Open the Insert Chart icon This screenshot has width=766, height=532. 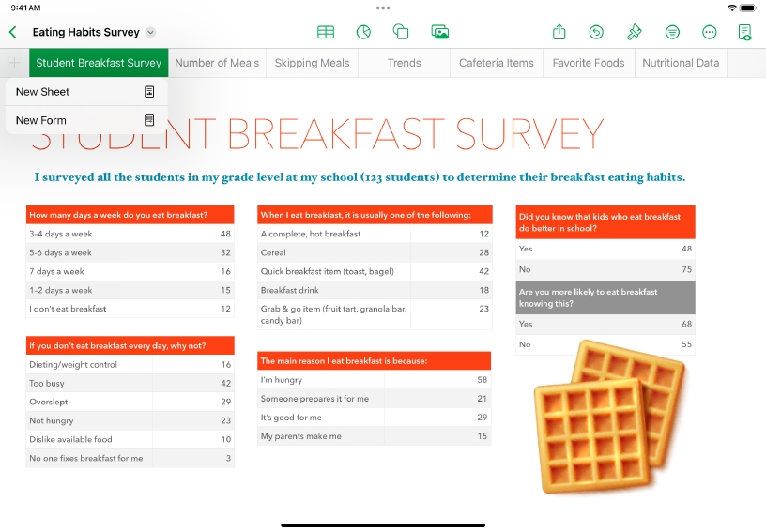coord(363,32)
